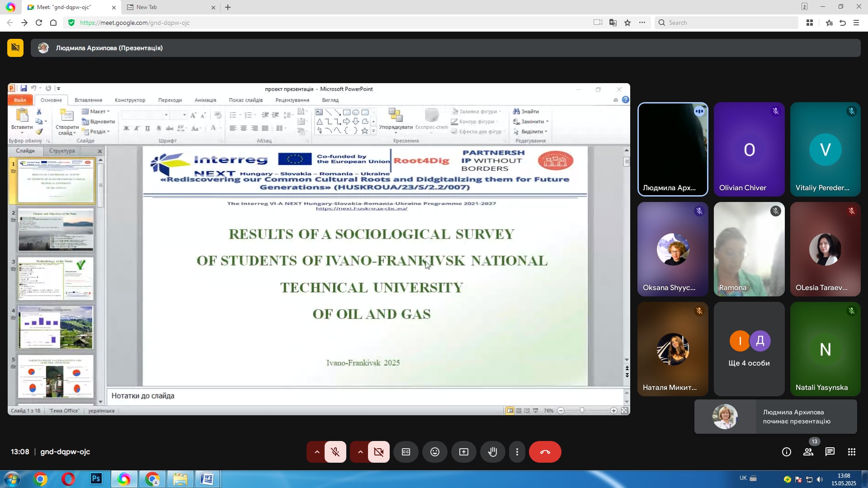Open a new browser tab with plus

coord(228,7)
